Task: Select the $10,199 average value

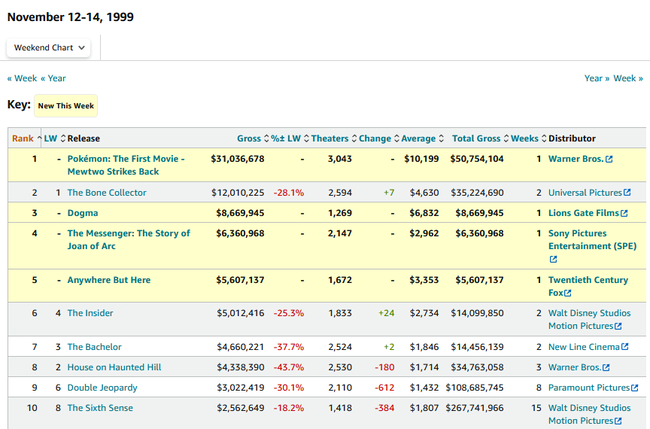Action: coord(422,159)
